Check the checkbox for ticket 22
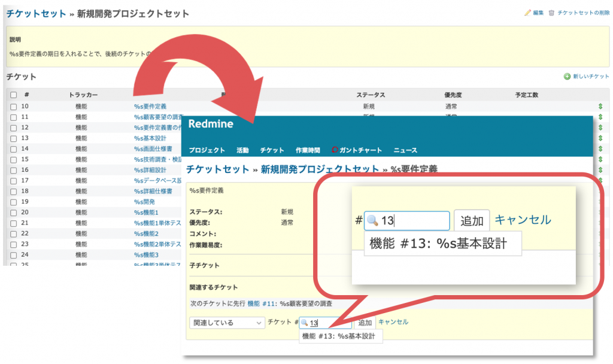This screenshot has width=613, height=364. click(14, 234)
